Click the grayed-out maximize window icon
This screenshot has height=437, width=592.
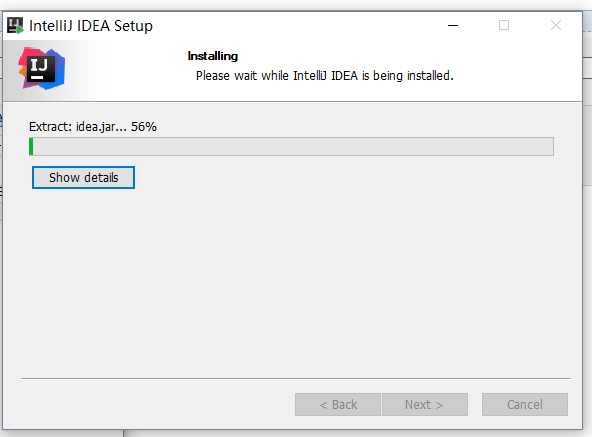coord(504,25)
